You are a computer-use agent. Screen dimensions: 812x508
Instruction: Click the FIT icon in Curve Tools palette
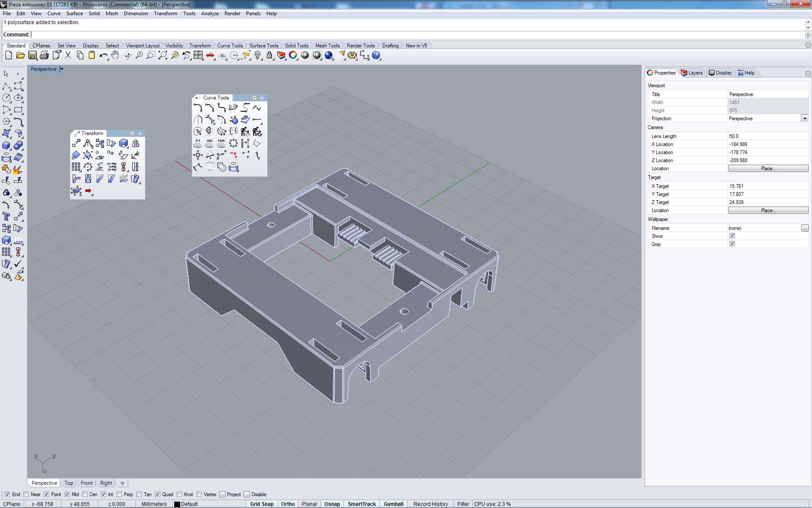(x=198, y=144)
